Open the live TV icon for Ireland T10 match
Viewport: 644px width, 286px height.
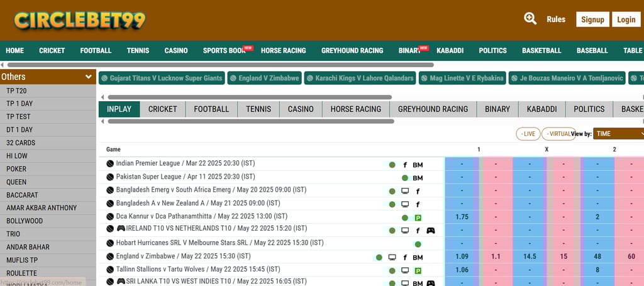coord(405,231)
